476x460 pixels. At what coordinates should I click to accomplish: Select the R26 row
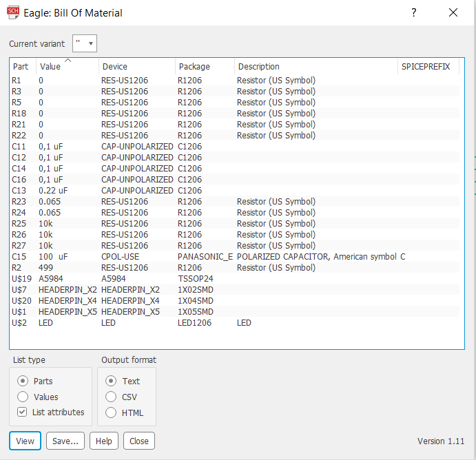click(x=235, y=235)
